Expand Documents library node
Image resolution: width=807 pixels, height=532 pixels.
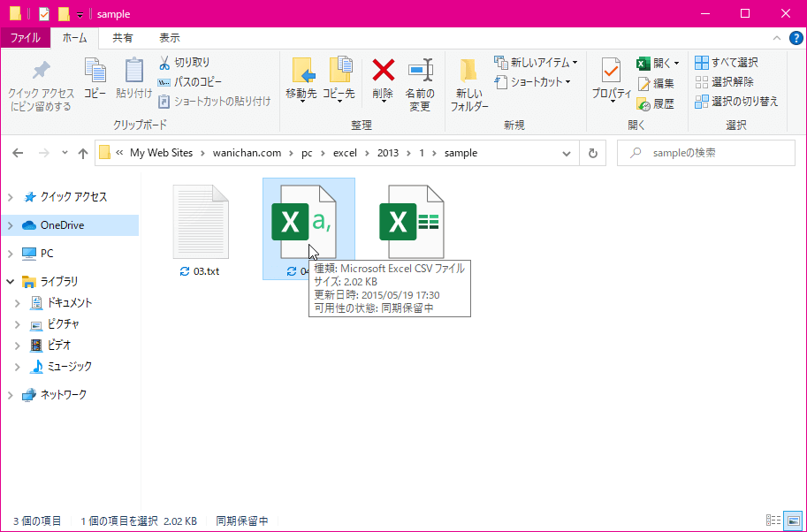click(18, 303)
